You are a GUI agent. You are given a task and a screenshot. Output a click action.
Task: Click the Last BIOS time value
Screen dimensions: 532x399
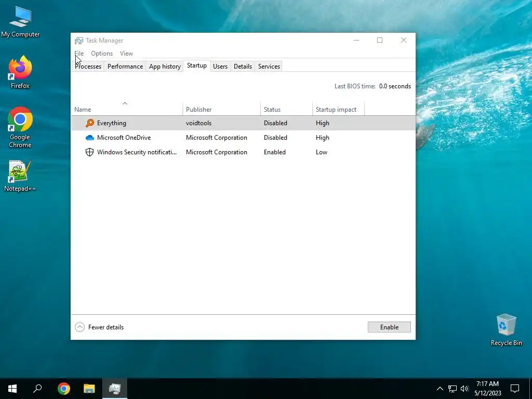coord(395,86)
